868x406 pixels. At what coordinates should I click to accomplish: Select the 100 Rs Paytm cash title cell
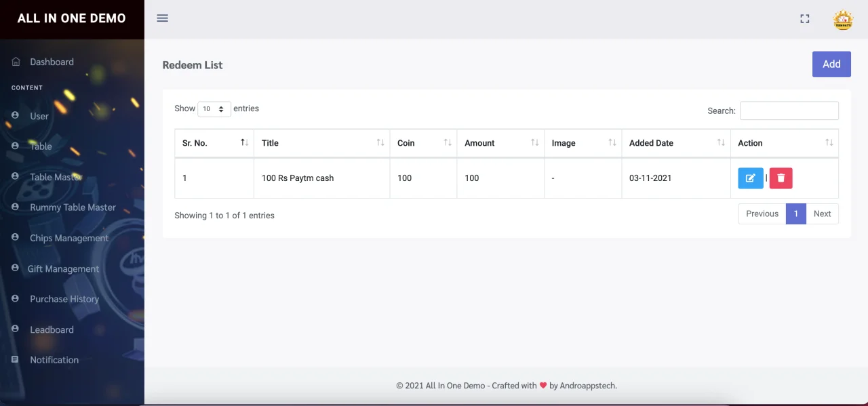point(322,178)
